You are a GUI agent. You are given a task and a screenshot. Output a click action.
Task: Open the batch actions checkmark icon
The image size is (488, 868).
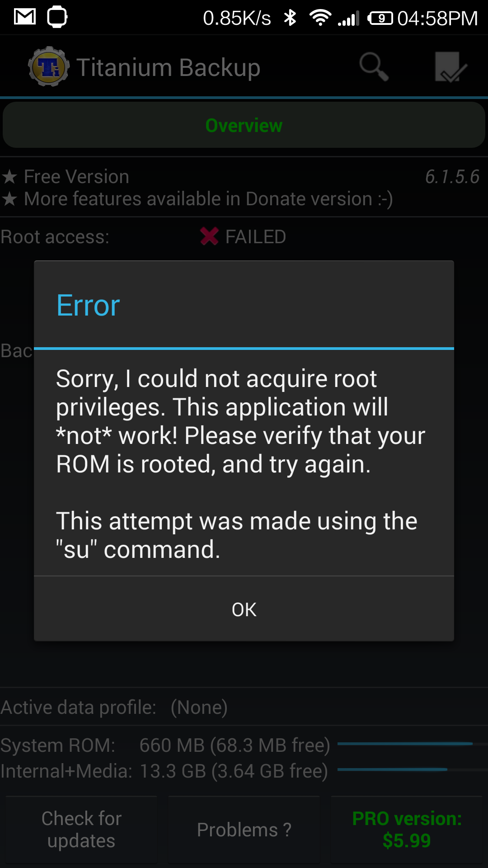click(451, 67)
